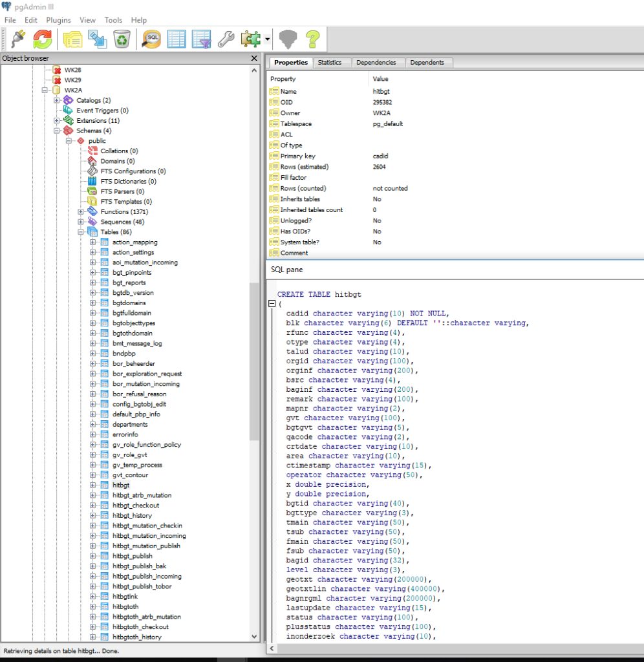Screen dimensions: 644x662
Task: Refresh the selected object with refresh icon
Action: tap(42, 39)
